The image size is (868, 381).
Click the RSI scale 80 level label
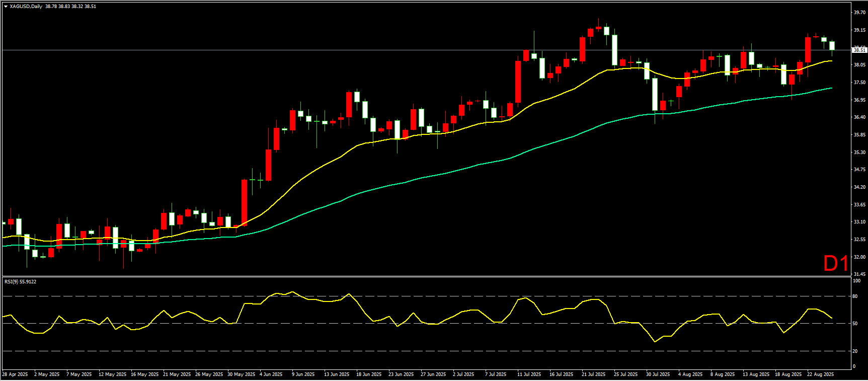tap(855, 296)
